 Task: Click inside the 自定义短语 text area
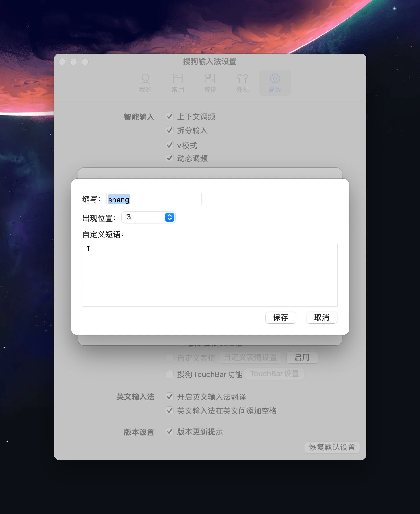210,275
